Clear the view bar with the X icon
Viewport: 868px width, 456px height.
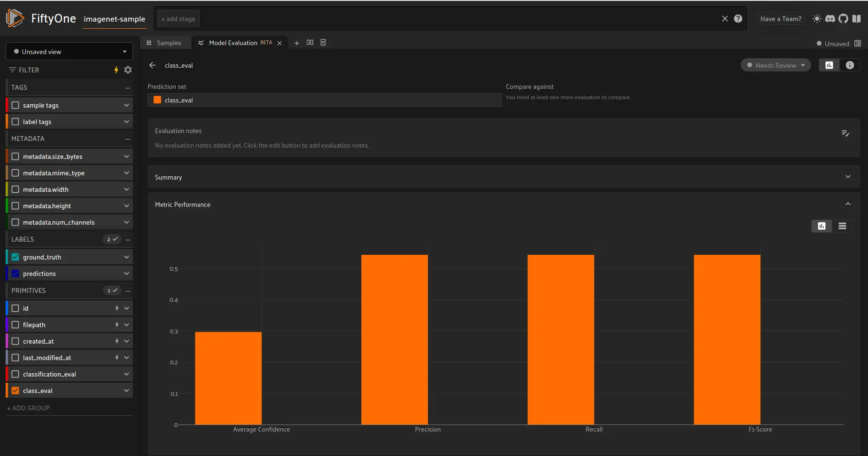tap(725, 19)
